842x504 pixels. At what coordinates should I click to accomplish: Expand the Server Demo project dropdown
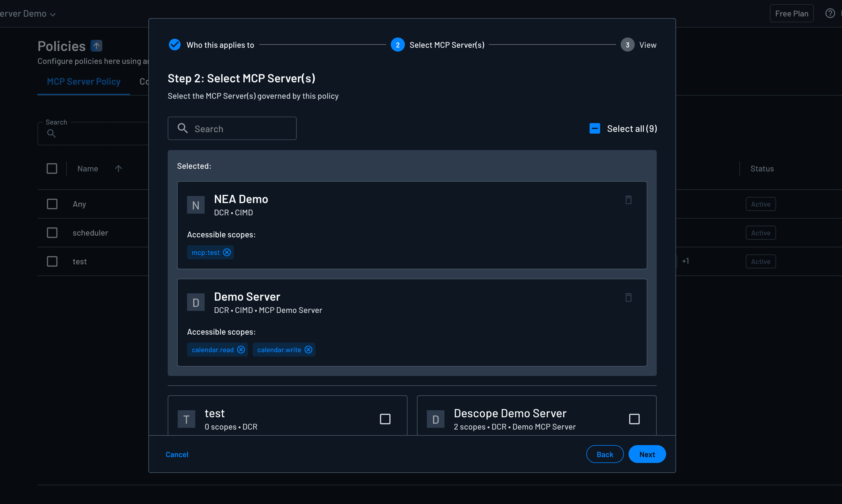(53, 14)
